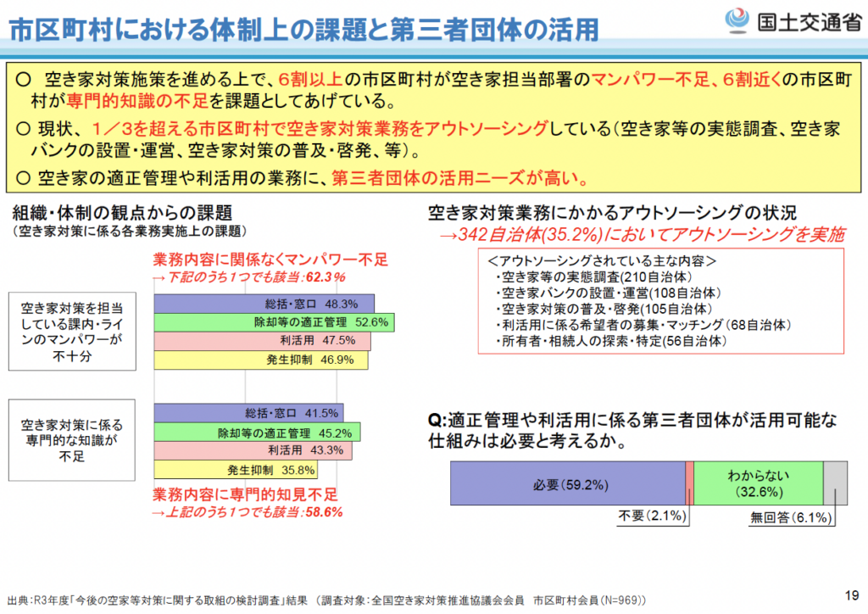Image resolution: width=868 pixels, height=614 pixels.
Task: Click the red 業務内容に関係なくマンパワー不足 heading
Action: pos(257,260)
